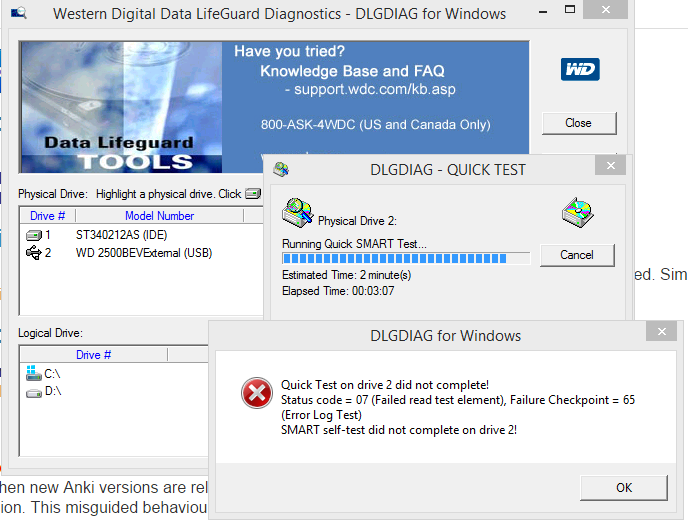This screenshot has height=525, width=688.
Task: Click 'Quick Test on drive 2 did not complete!'
Action: pyautogui.click(x=385, y=385)
